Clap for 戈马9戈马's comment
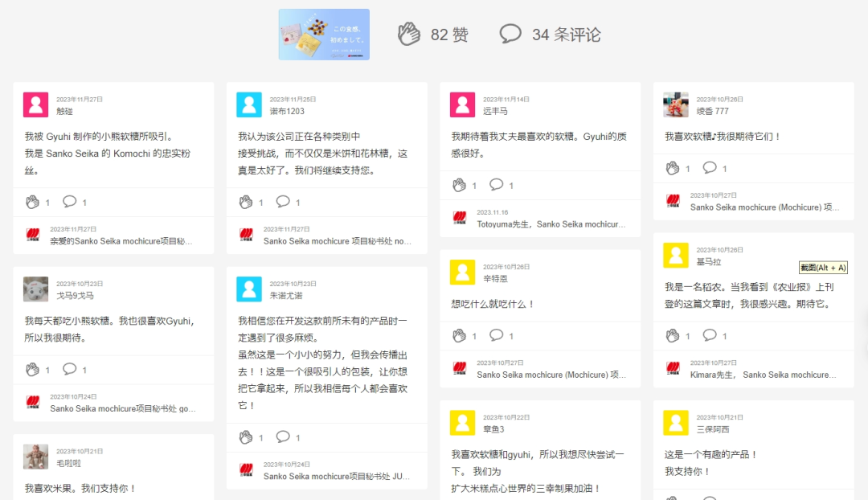Viewport: 868px width, 500px height. [x=32, y=370]
